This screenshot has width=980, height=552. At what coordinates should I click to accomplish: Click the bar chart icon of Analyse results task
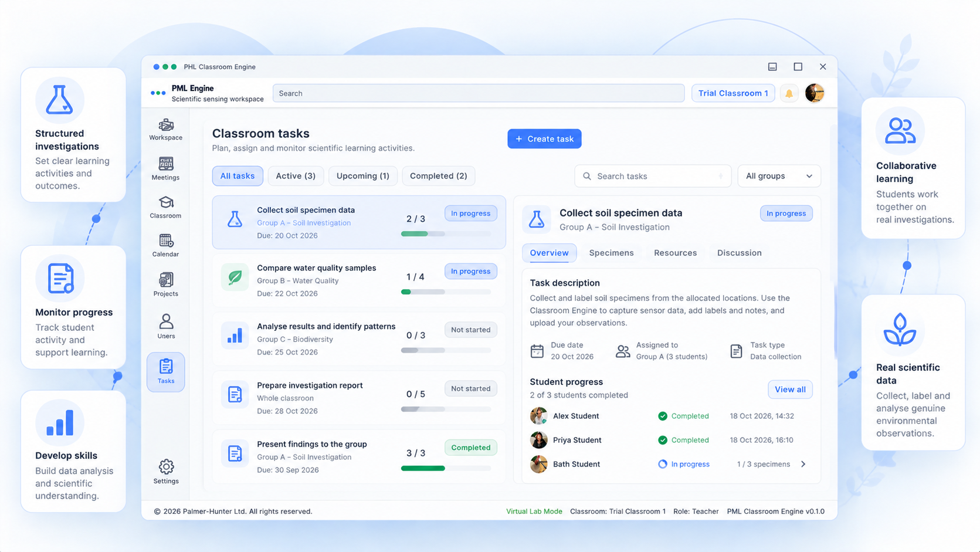(x=235, y=336)
